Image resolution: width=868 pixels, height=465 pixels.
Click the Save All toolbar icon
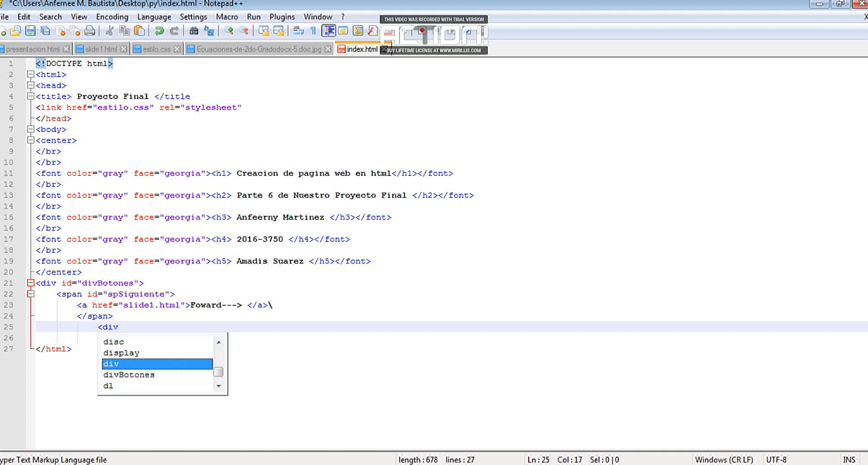pyautogui.click(x=45, y=31)
